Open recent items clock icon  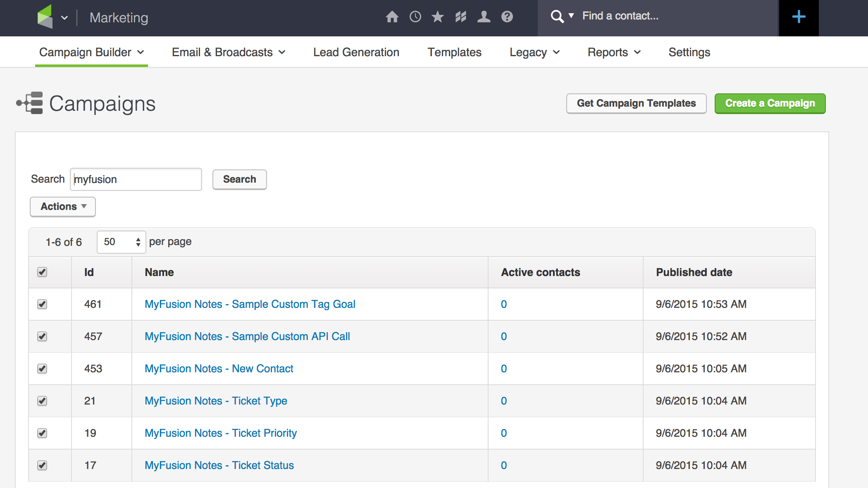[x=415, y=17]
